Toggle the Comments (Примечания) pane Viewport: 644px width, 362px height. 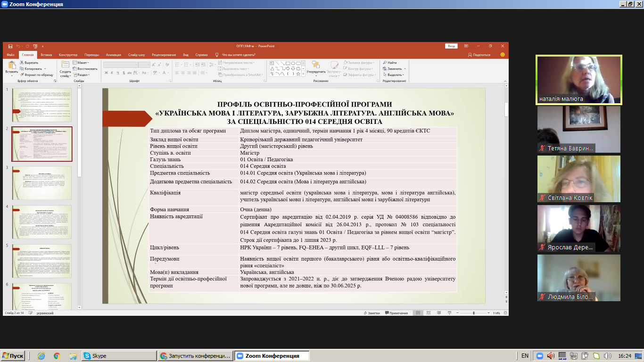coord(396,313)
